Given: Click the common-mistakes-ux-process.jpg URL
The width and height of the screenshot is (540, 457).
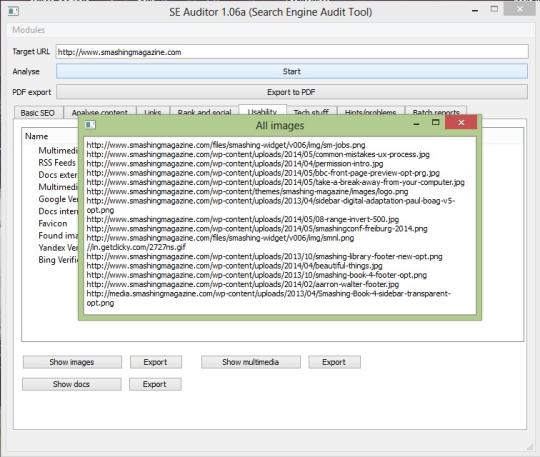Looking at the screenshot, I should point(258,154).
